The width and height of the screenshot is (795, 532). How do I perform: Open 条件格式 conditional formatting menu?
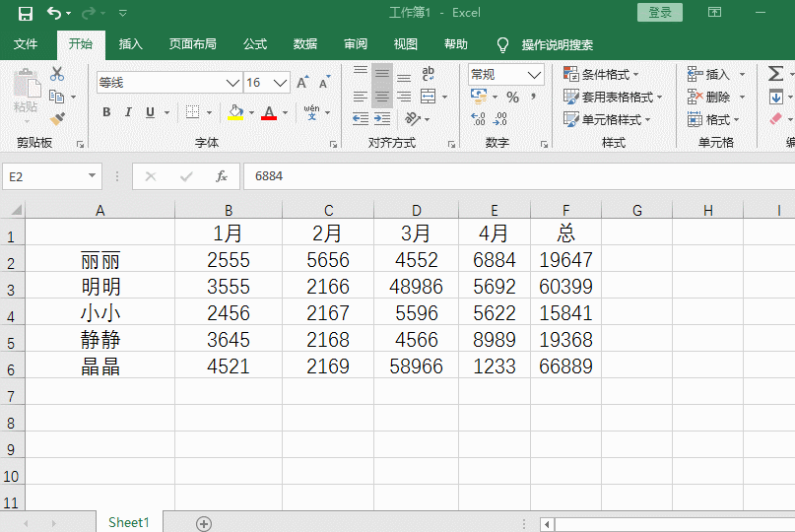click(601, 75)
